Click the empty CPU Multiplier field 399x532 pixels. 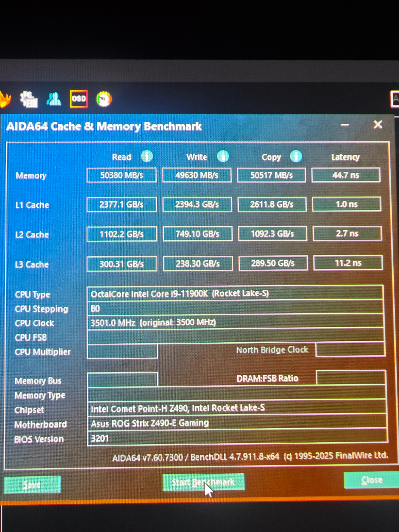(x=122, y=351)
